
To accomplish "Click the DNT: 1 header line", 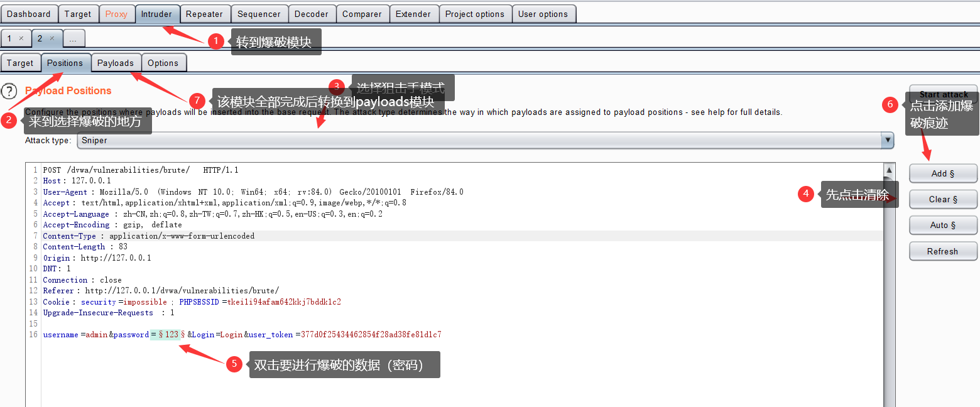I will [57, 269].
